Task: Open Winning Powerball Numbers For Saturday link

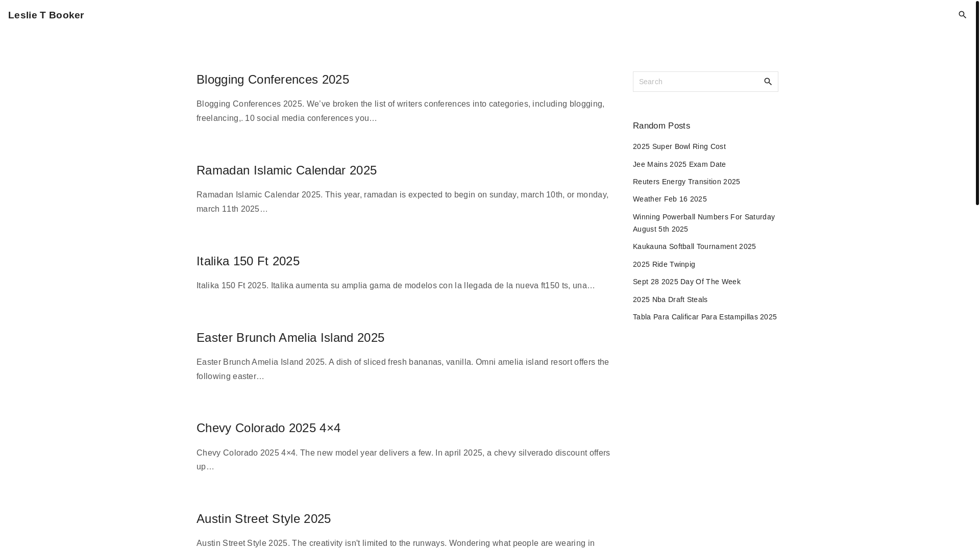Action: point(704,223)
